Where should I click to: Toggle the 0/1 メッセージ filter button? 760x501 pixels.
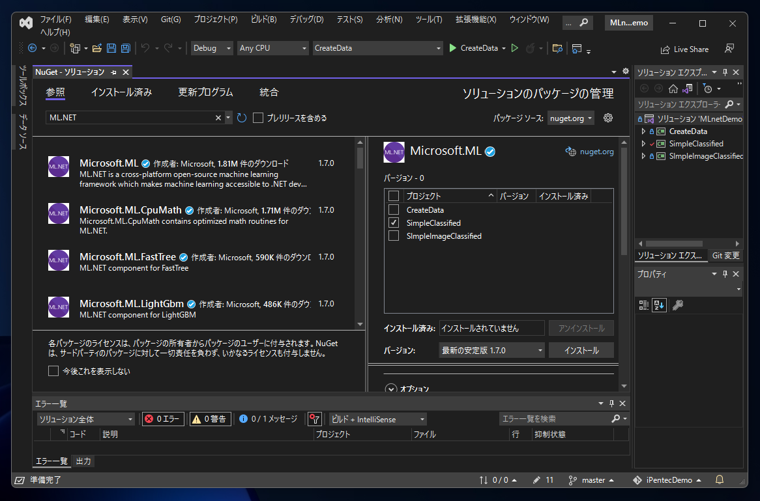(268, 419)
